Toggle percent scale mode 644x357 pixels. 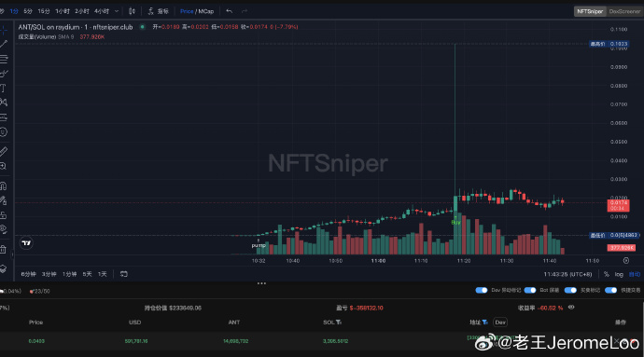pos(607,274)
